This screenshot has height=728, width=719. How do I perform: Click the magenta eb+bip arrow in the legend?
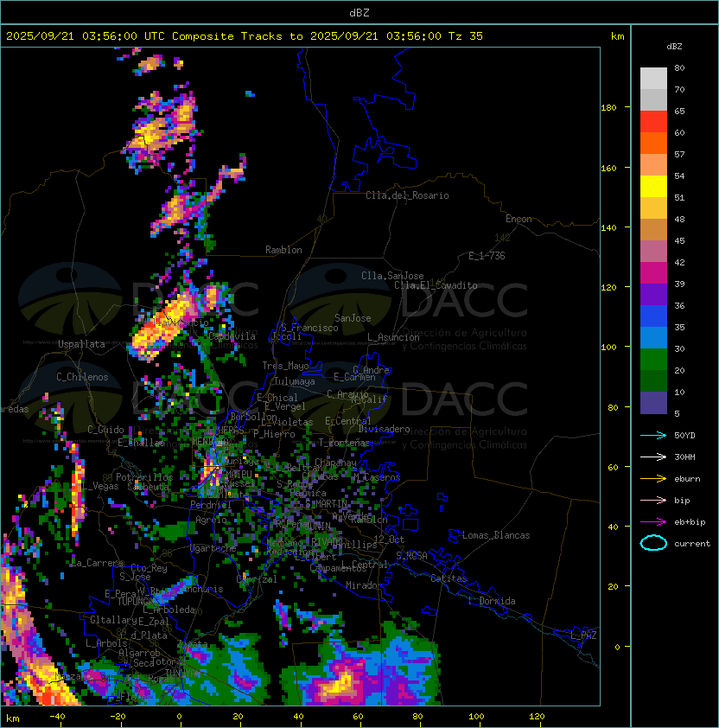(x=653, y=522)
